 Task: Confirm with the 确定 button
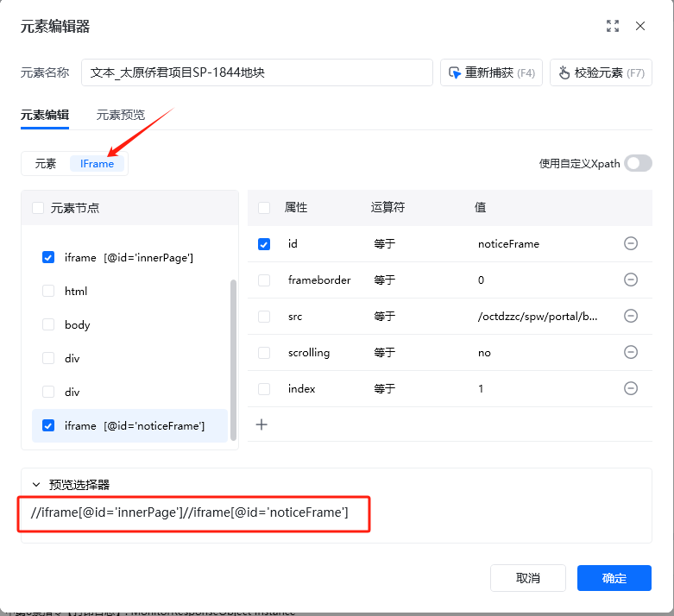click(614, 578)
